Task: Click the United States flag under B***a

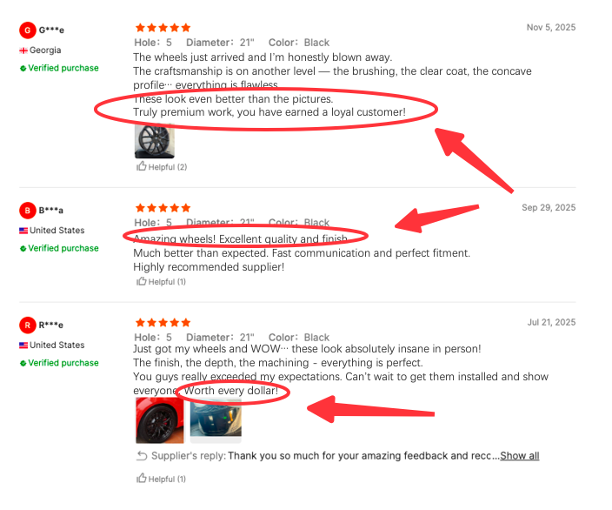Action: [x=23, y=231]
